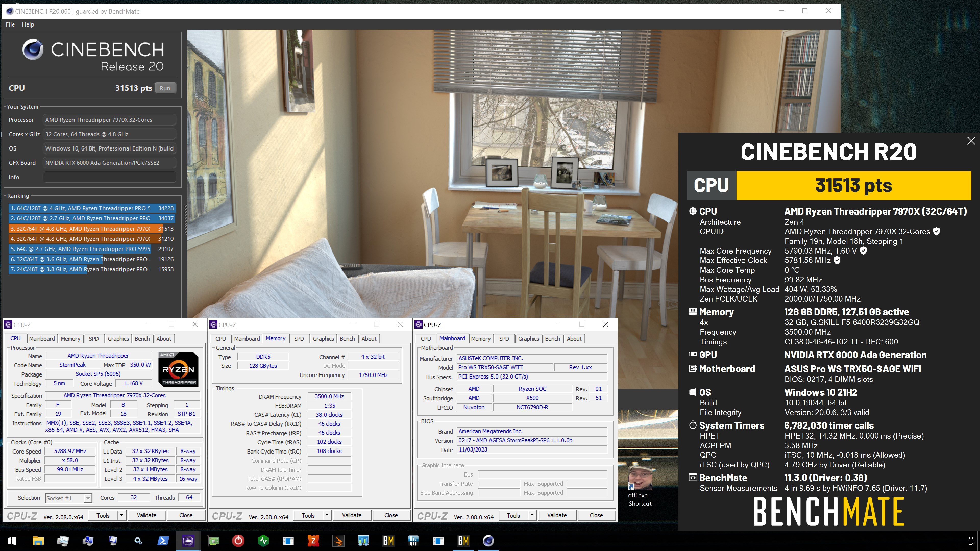This screenshot has width=980, height=551.
Task: Click the Cinebench sphere taskbar icon
Action: 488,540
